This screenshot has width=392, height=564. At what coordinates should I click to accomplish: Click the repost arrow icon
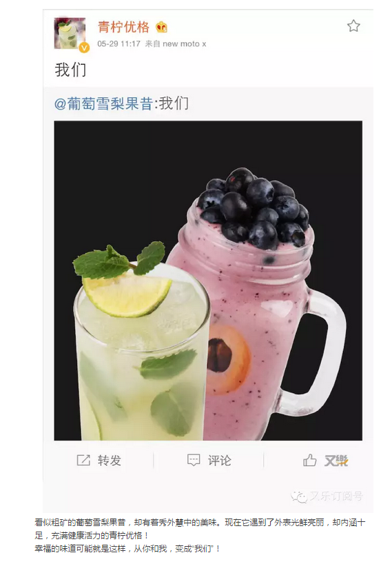click(83, 460)
